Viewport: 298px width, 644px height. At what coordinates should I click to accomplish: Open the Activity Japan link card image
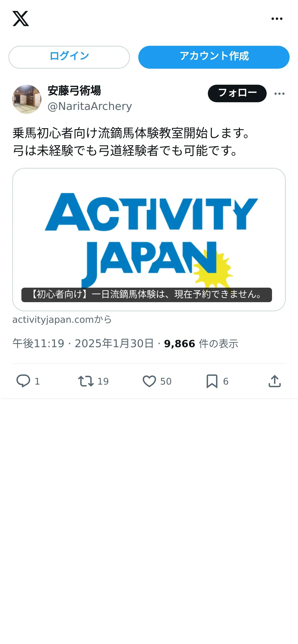[x=149, y=240]
